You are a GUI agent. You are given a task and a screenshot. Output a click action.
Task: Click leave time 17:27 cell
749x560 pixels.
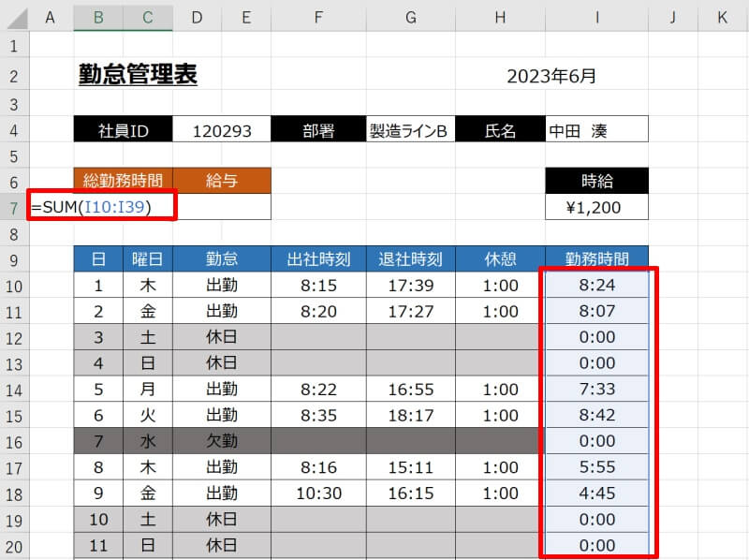[410, 311]
